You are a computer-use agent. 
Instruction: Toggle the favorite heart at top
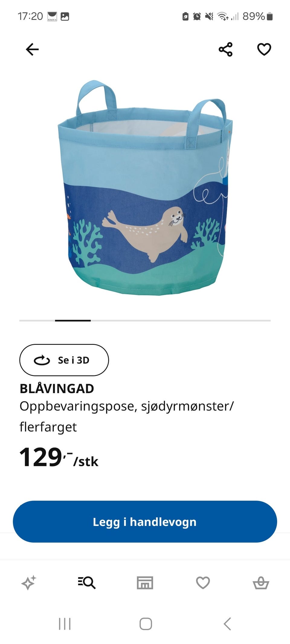point(264,50)
